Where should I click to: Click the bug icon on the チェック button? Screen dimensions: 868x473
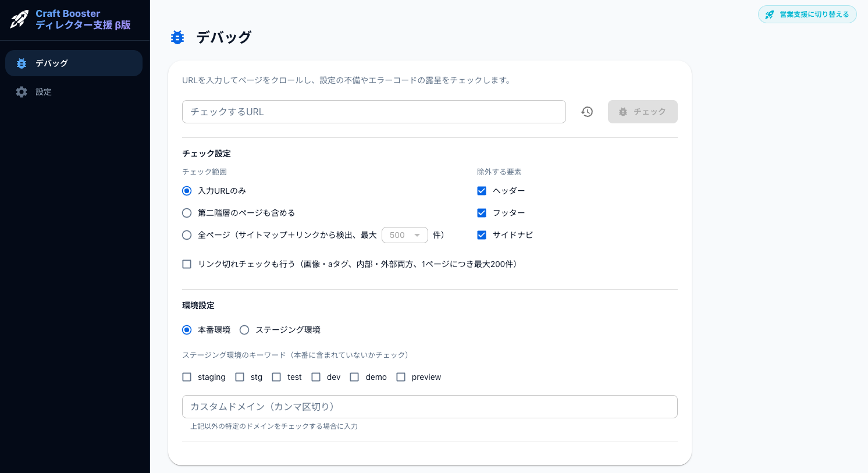click(623, 112)
